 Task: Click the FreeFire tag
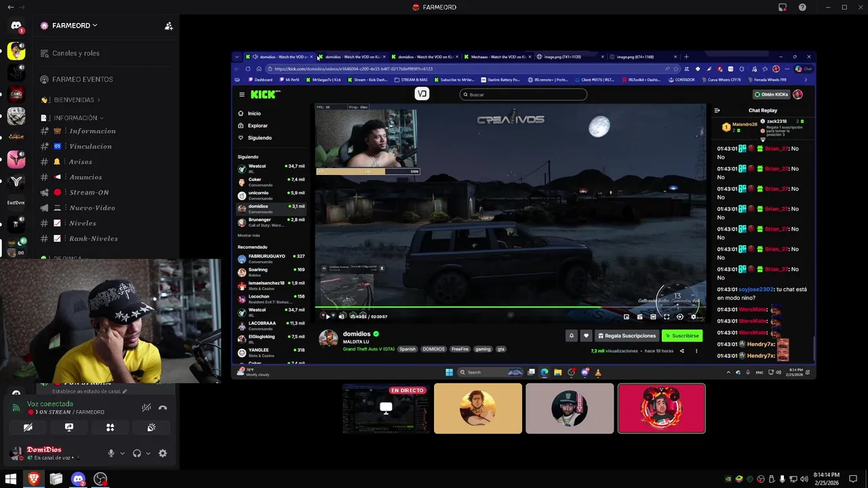(460, 349)
